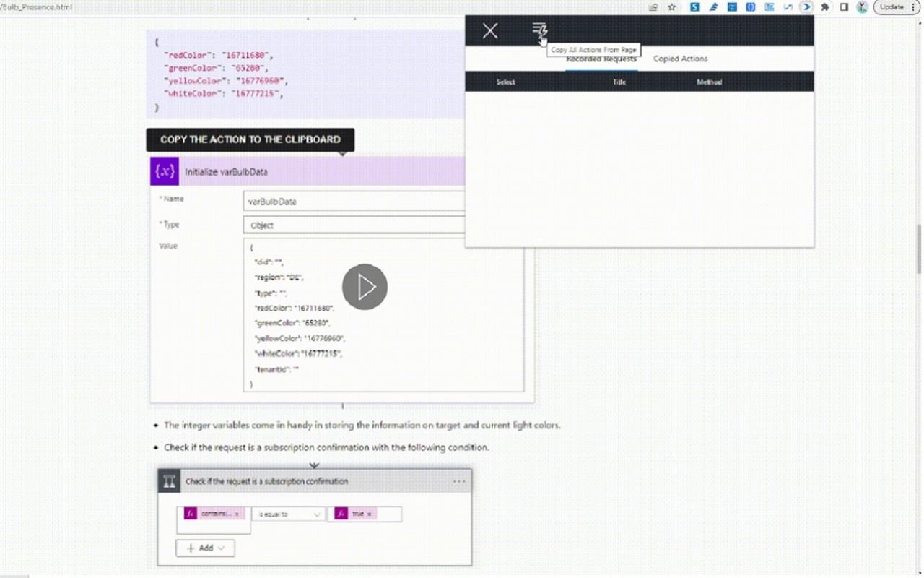924x578 pixels.
Task: Click the video play button overlay
Action: pos(365,287)
